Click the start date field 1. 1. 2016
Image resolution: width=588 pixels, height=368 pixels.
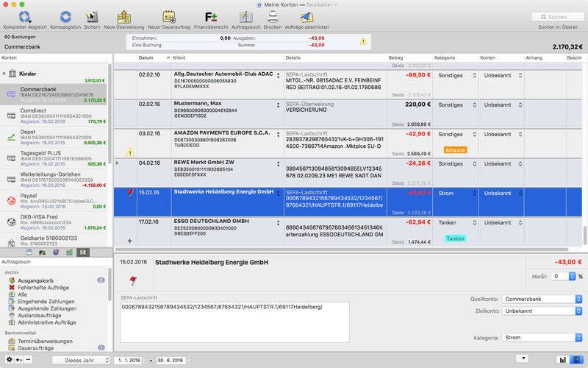(x=129, y=360)
